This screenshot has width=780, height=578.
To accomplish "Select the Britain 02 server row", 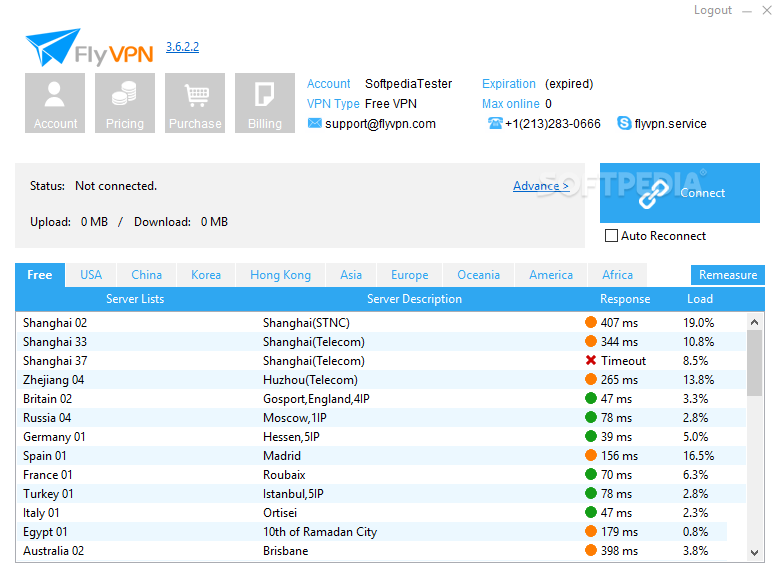I will 381,398.
